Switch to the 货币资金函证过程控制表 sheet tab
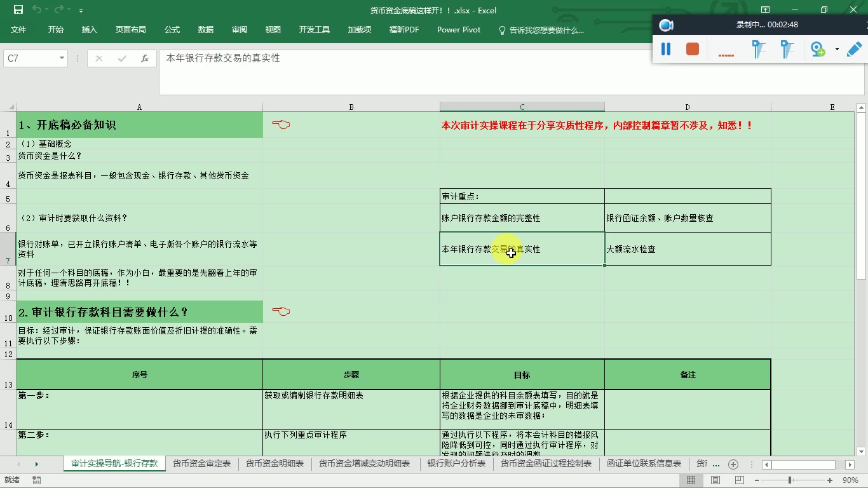The image size is (868, 488). pos(546,464)
